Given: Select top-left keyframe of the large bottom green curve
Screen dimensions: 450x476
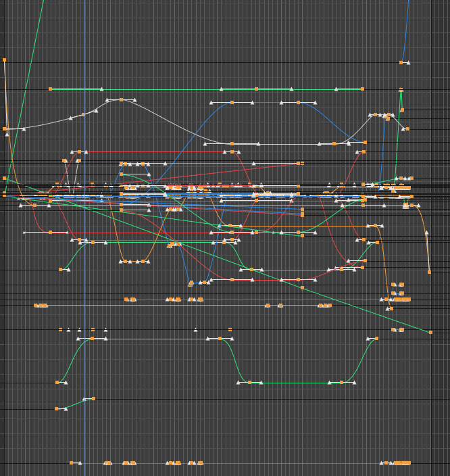Looking at the screenshot, I should (93, 339).
